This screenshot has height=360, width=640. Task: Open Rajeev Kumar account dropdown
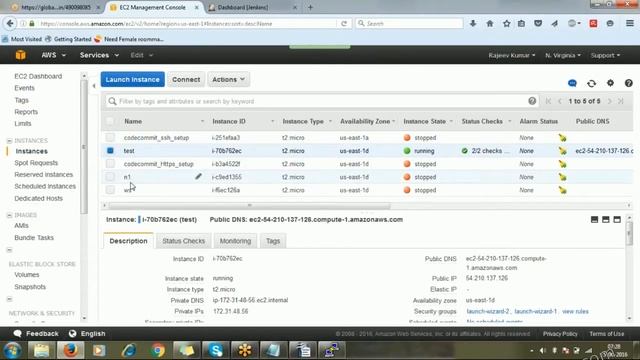tap(511, 55)
